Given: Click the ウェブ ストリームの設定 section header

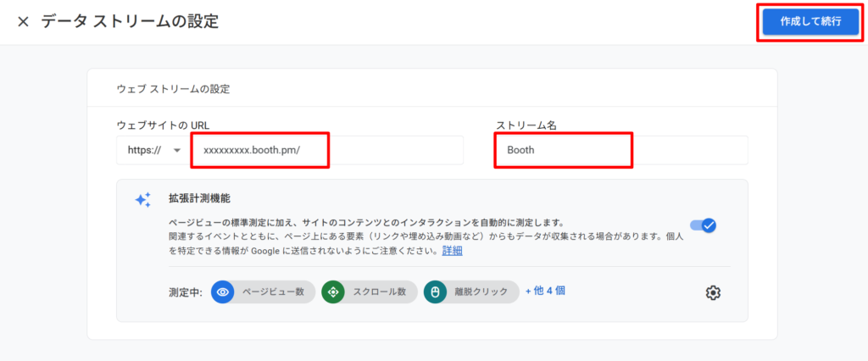Looking at the screenshot, I should 173,88.
